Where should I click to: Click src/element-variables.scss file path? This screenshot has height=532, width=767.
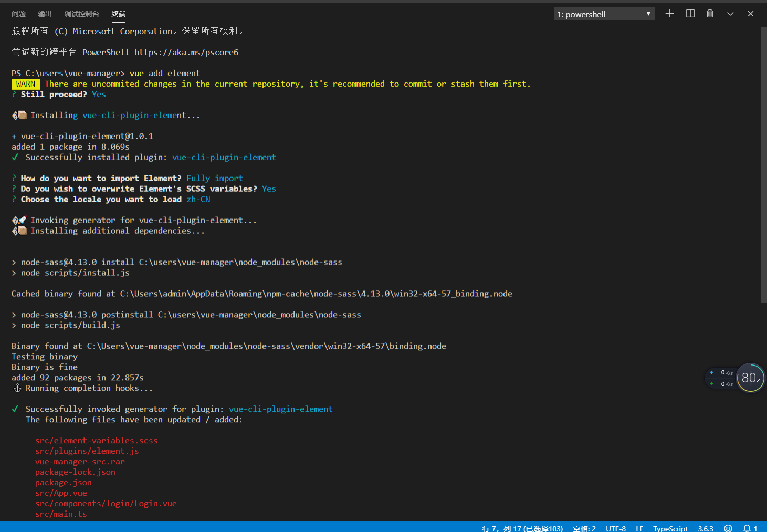tap(97, 441)
